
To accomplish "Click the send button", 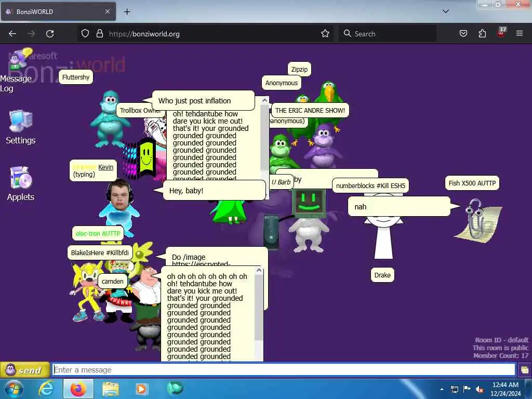I will pos(25,370).
